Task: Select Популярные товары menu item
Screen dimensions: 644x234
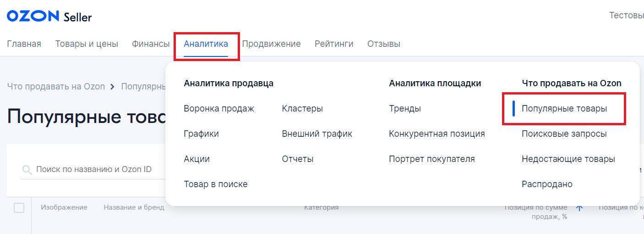Action: click(564, 109)
